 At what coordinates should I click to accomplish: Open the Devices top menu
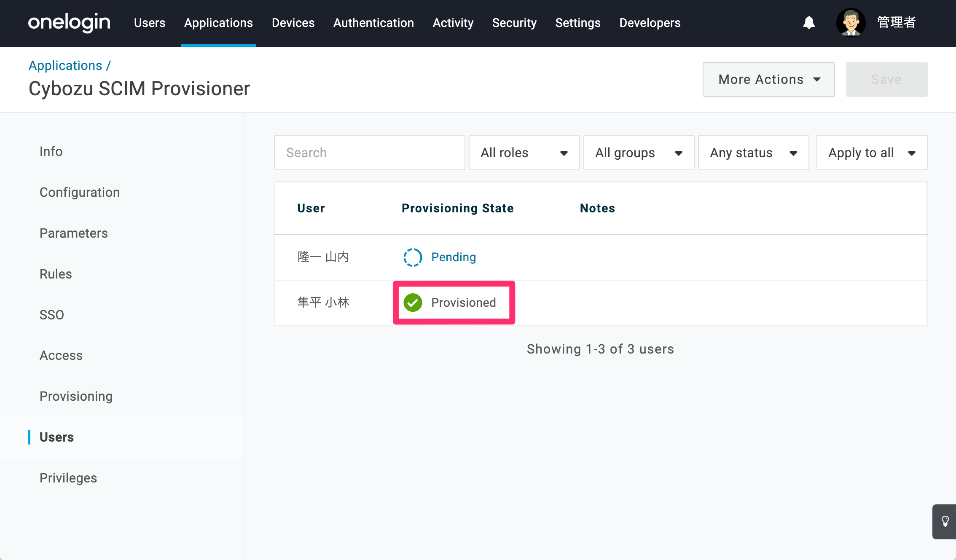click(293, 23)
